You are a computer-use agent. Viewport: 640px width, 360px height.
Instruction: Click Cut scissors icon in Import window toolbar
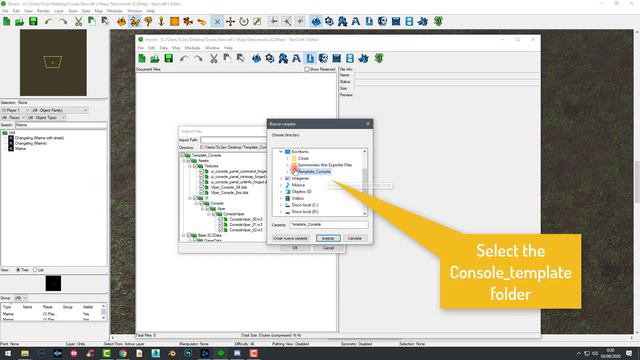coord(213,58)
